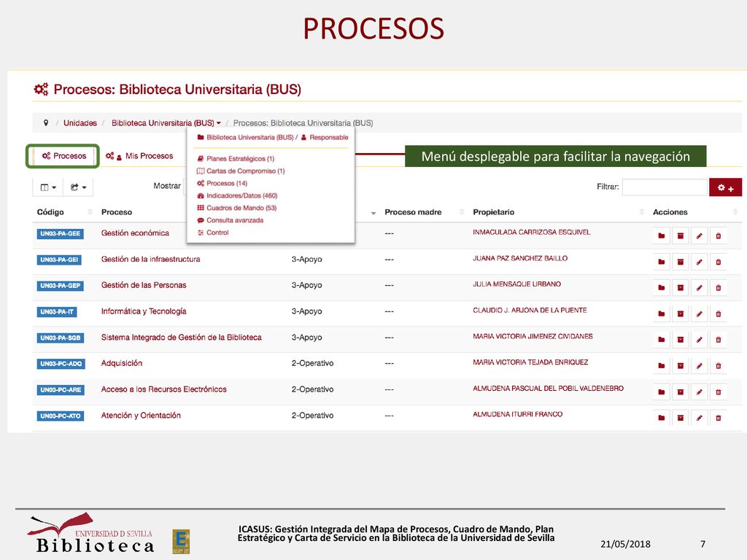Click archive icon for Sistema Integrado row
The width and height of the screenshot is (747, 560).
click(x=681, y=340)
